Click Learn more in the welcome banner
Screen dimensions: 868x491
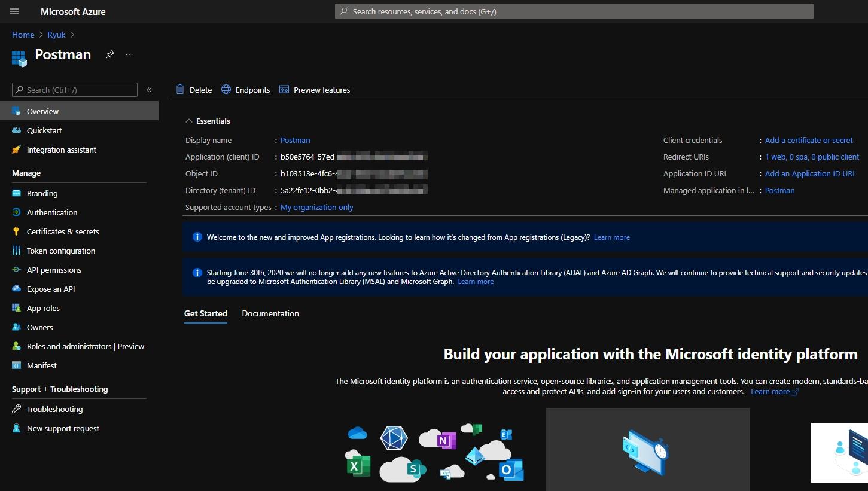[612, 237]
